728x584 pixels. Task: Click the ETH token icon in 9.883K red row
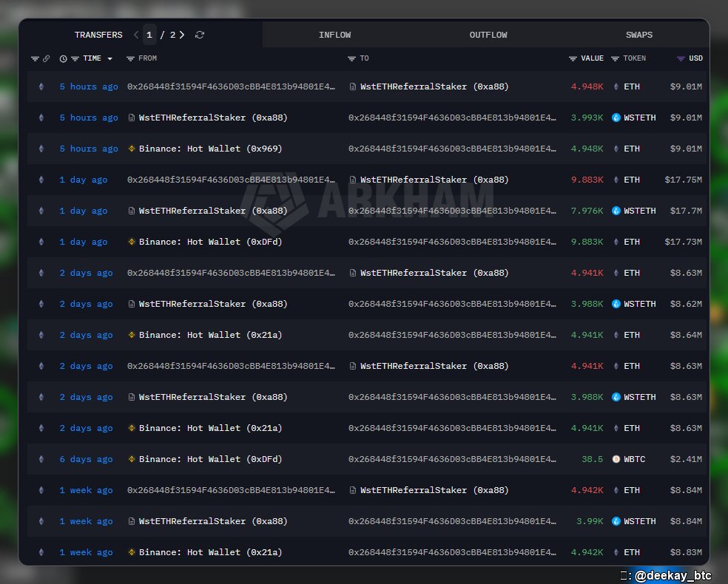click(616, 180)
